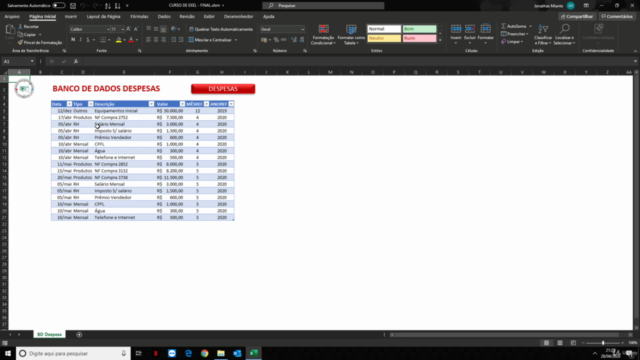
Task: Open Formatar como Tabela menu
Action: click(351, 35)
